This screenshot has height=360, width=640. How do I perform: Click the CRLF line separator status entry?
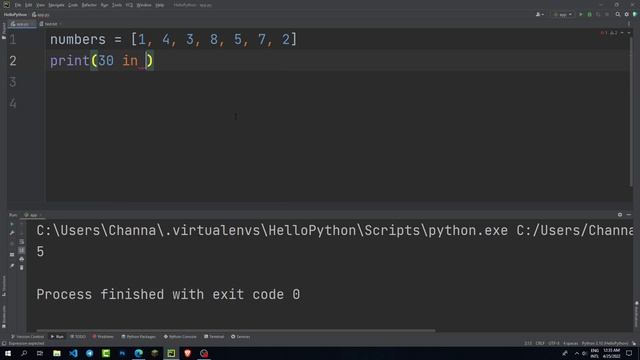(540, 344)
